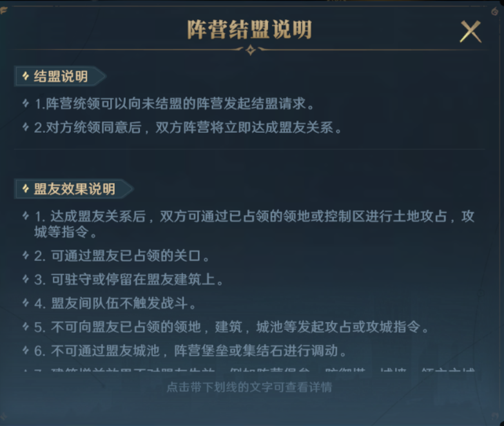Click the bullet icon before 1.阵营统领可以向未结盟
Viewport: 504px width, 426px height.
[26, 103]
